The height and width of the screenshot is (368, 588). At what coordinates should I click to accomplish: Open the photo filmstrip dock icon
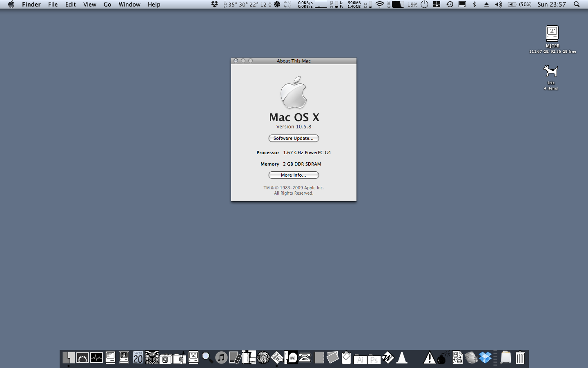(x=235, y=358)
